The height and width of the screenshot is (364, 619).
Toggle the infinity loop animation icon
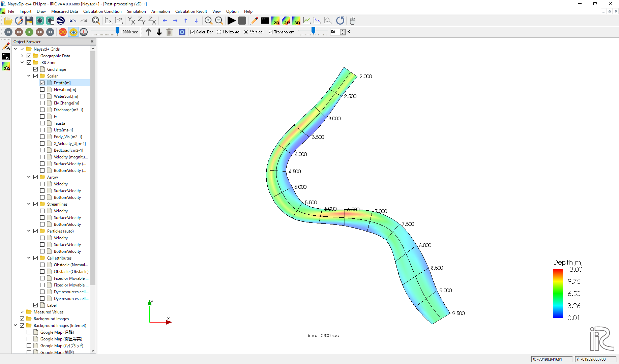click(63, 32)
